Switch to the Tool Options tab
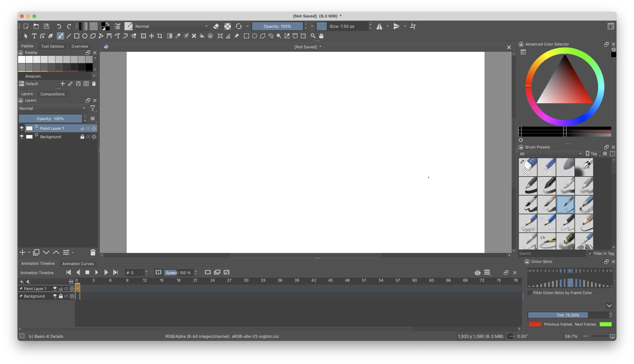 52,46
